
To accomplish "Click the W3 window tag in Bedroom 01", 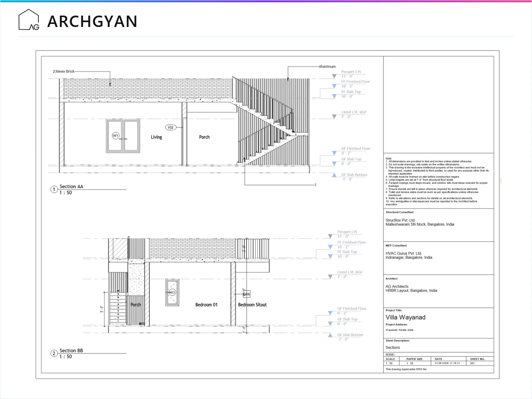I will pyautogui.click(x=172, y=292).
